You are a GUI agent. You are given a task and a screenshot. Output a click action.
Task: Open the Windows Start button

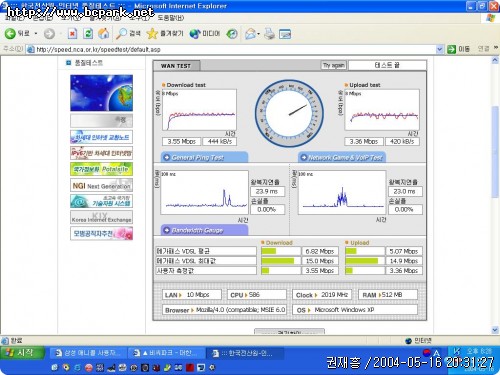(22, 353)
